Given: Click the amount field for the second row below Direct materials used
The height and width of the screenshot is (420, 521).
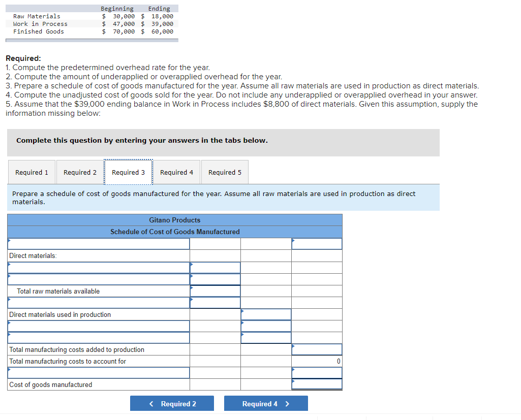Looking at the screenshot, I should (266, 338).
